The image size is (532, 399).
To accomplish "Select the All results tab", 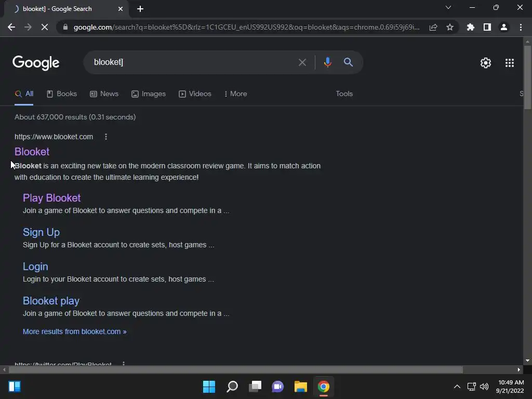I will (x=24, y=94).
